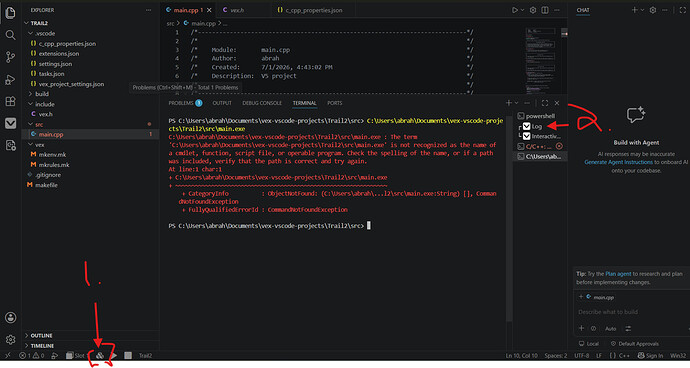
Task: Close the terminal panel
Action: (x=557, y=103)
